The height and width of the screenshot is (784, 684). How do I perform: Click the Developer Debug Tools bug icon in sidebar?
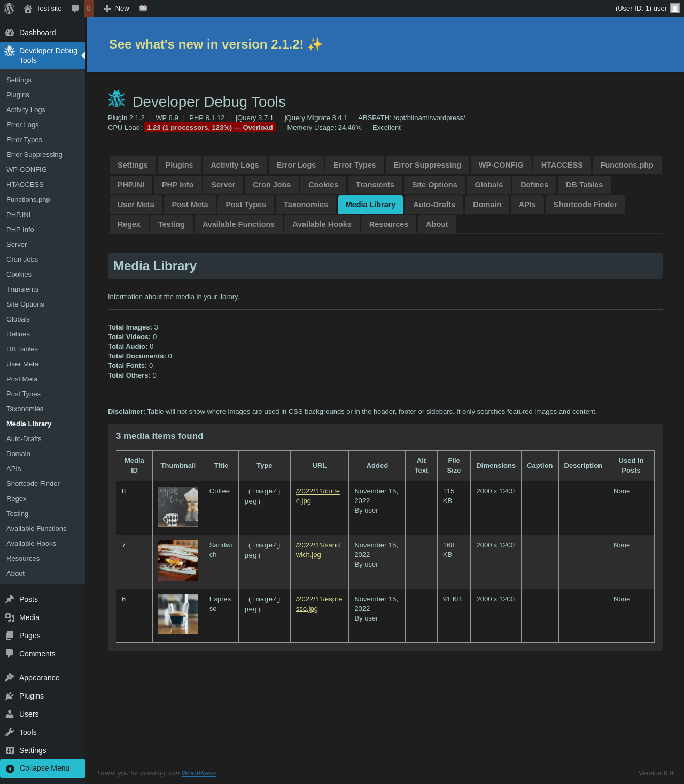tap(10, 51)
